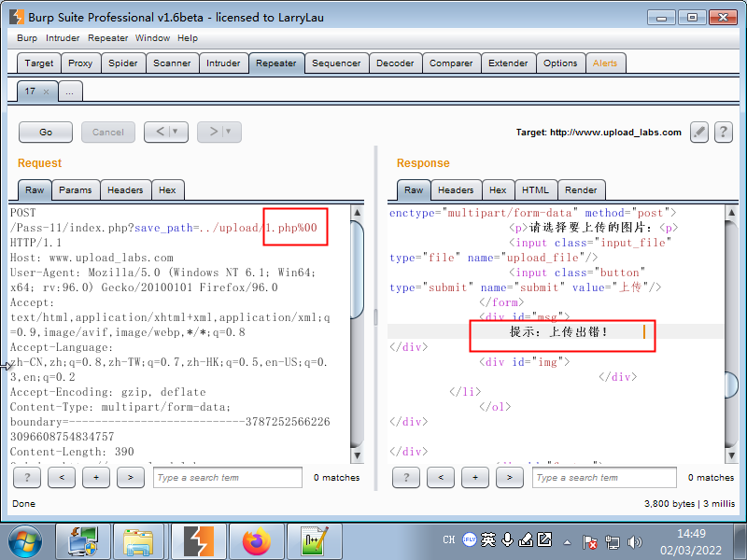Click the microphone input tray icon
Screen dimensions: 747x560
click(x=507, y=539)
